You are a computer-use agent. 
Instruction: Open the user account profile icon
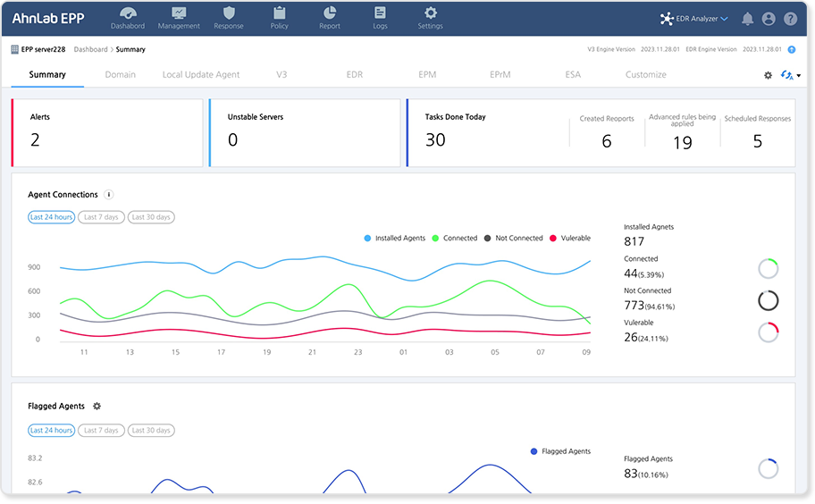click(769, 19)
